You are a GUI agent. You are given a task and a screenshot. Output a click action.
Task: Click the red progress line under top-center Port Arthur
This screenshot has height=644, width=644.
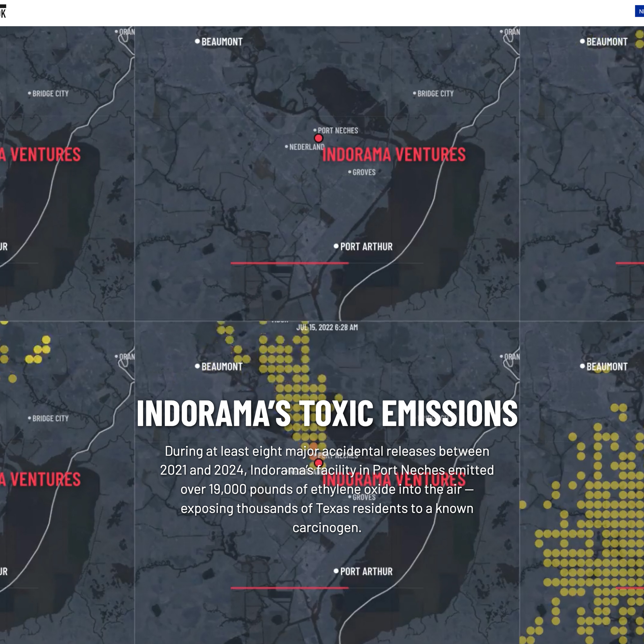click(x=289, y=263)
